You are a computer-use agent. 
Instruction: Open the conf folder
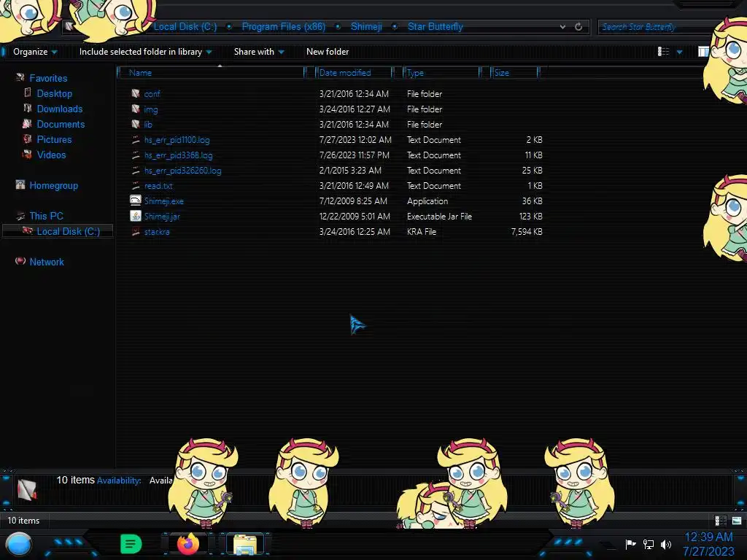pyautogui.click(x=152, y=94)
